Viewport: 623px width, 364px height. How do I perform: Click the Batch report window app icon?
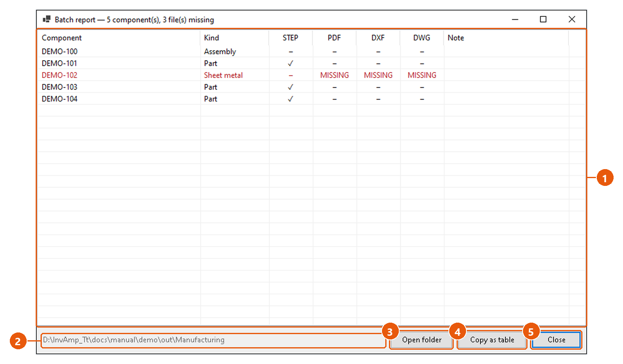47,19
